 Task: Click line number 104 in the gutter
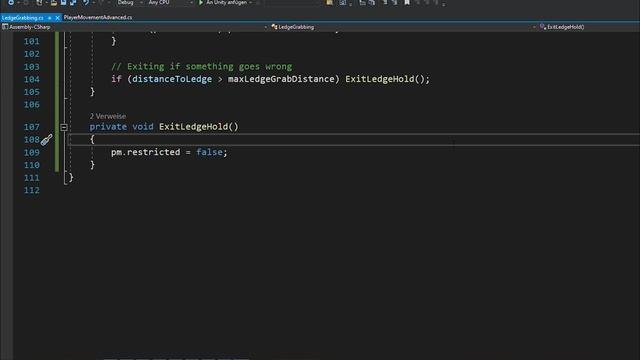(x=31, y=79)
